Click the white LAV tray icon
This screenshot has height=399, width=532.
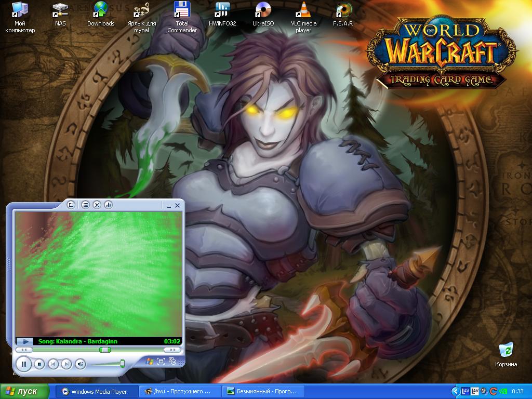[475, 391]
